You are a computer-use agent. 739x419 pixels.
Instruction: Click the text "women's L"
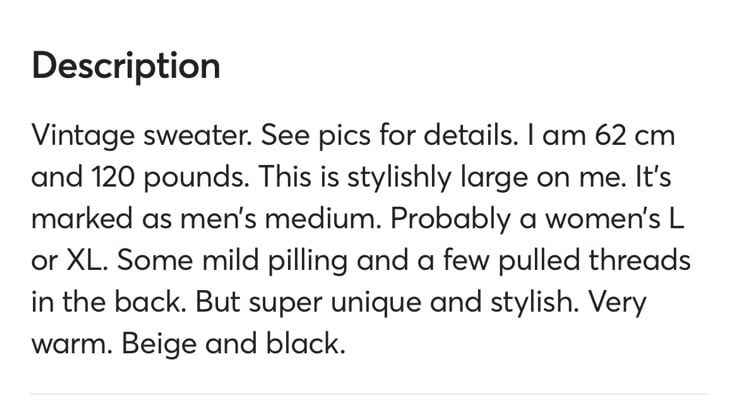(614, 219)
